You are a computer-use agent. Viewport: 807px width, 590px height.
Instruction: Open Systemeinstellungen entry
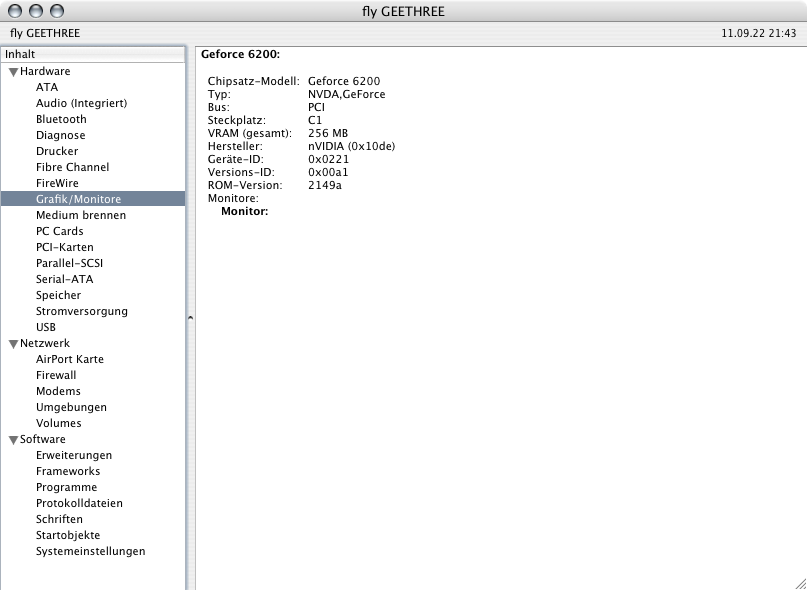pyautogui.click(x=91, y=551)
